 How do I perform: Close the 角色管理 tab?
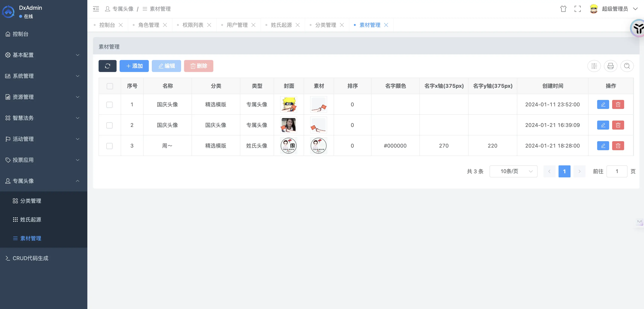(165, 25)
